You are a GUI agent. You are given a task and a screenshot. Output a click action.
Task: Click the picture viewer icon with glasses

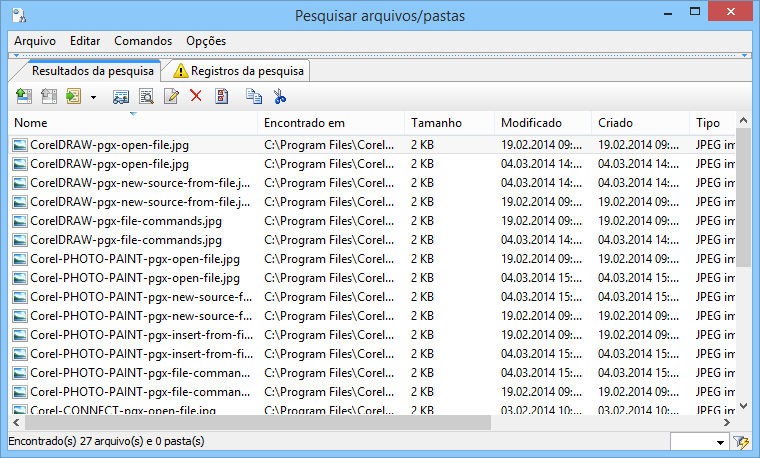coord(121,97)
